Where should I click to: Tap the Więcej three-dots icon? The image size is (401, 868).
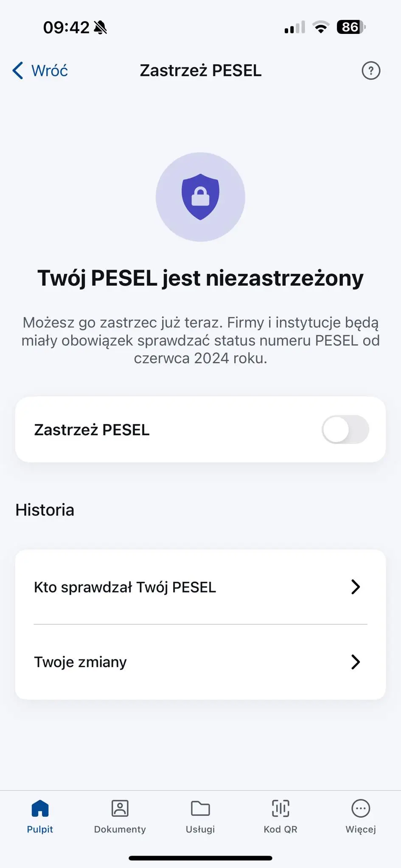[361, 808]
